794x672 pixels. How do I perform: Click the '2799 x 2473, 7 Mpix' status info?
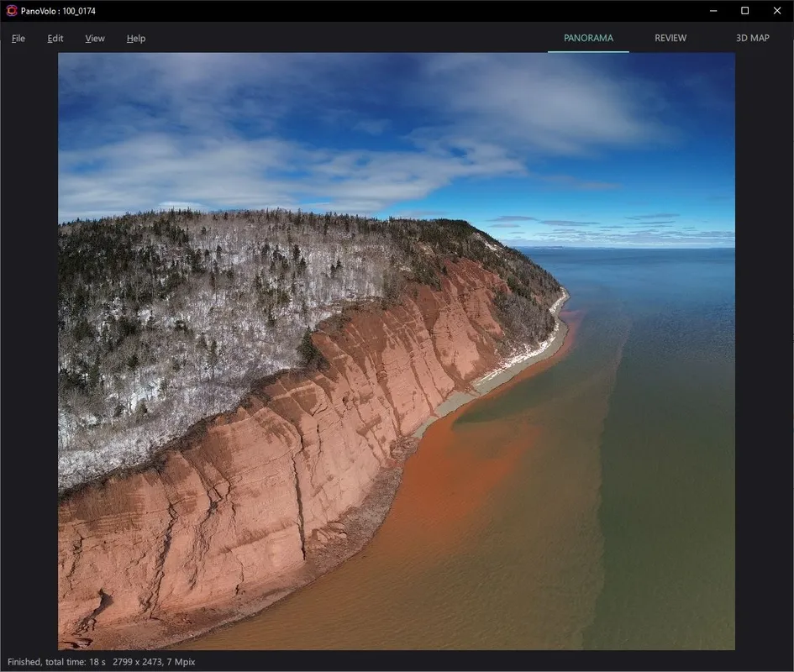tap(155, 662)
